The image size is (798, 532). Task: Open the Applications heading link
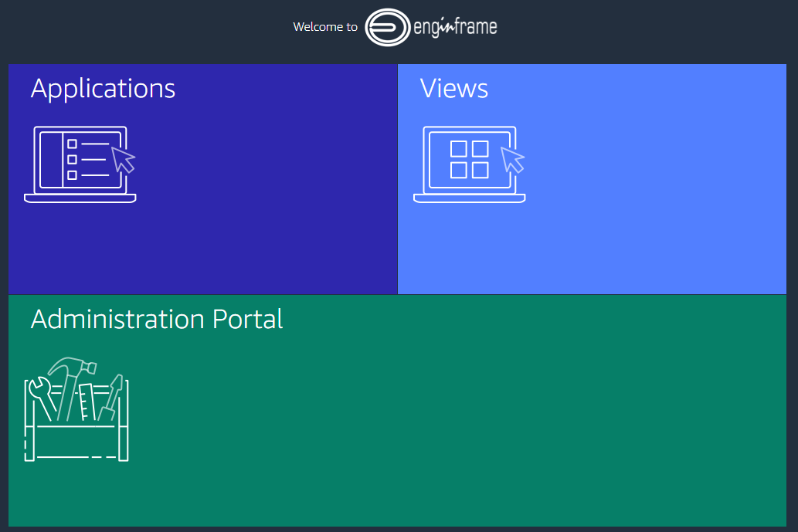[103, 89]
